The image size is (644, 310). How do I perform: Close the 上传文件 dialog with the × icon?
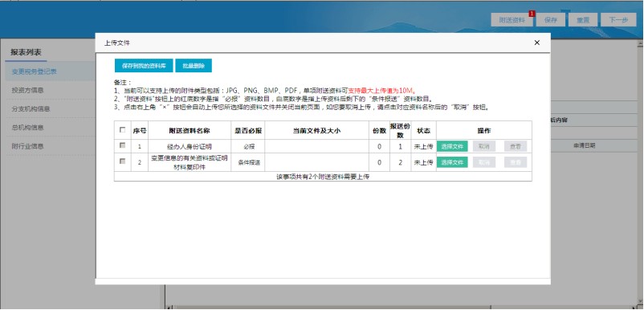tap(537, 43)
